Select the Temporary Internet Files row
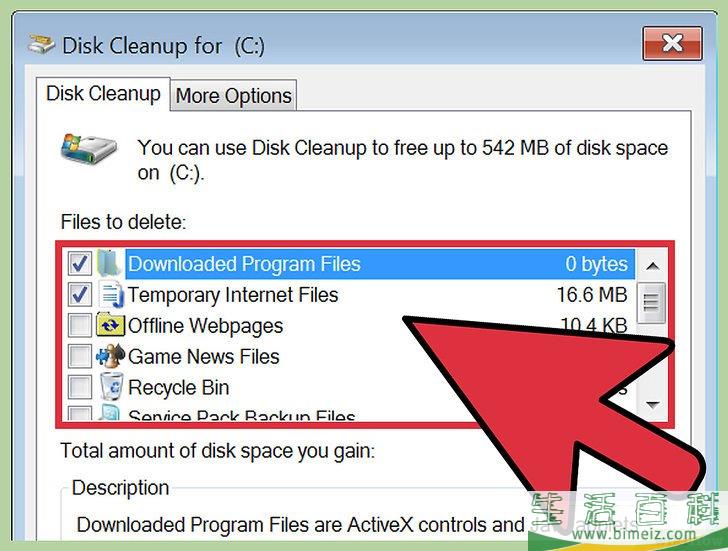The width and height of the screenshot is (728, 551). coord(348,295)
